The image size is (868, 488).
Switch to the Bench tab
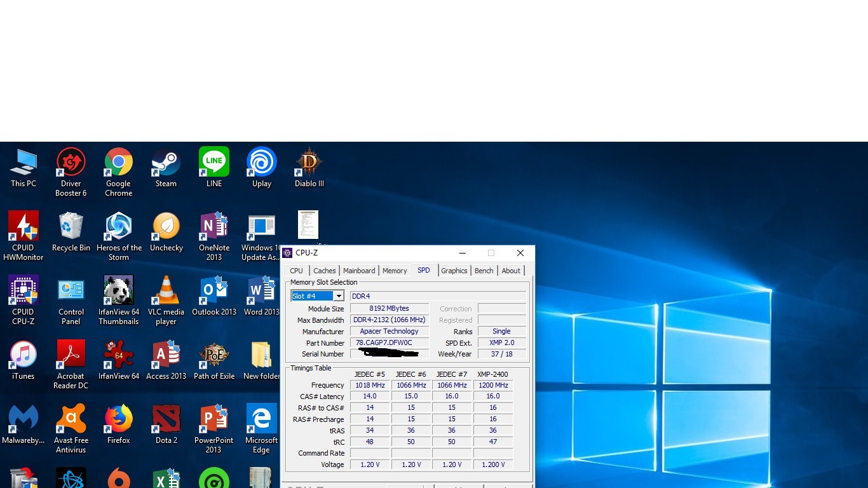tap(484, 271)
